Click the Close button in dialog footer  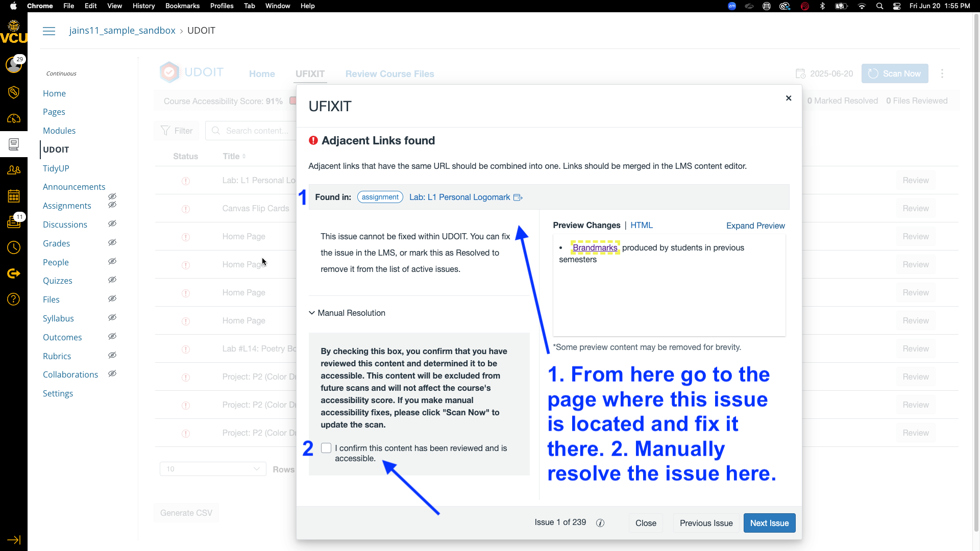point(646,523)
